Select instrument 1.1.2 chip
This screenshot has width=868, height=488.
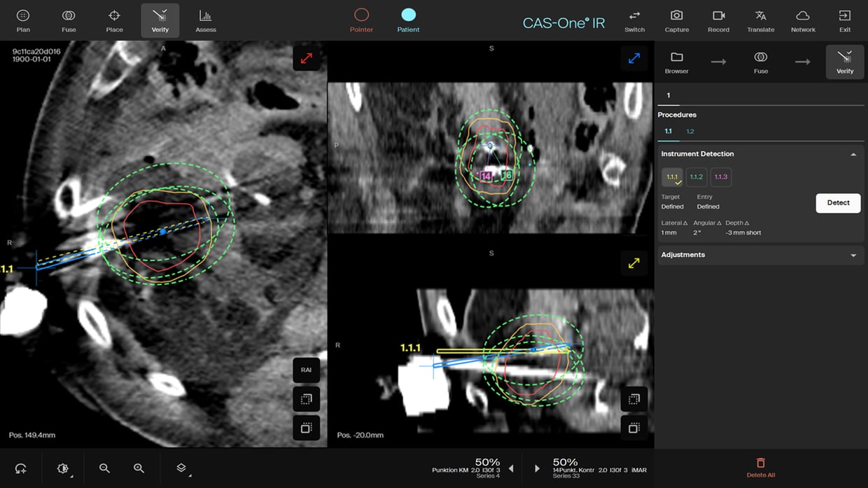(696, 177)
